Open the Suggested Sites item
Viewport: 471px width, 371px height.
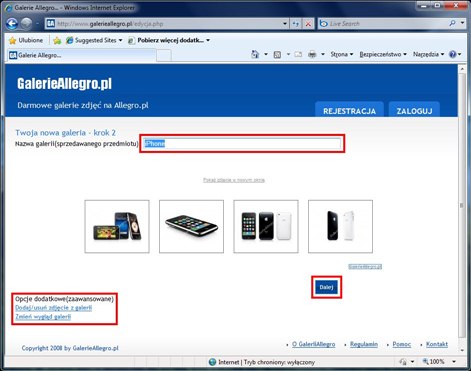(94, 40)
